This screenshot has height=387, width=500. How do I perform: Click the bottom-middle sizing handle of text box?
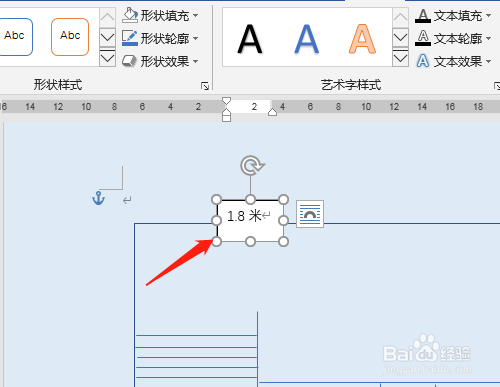pyautogui.click(x=250, y=241)
